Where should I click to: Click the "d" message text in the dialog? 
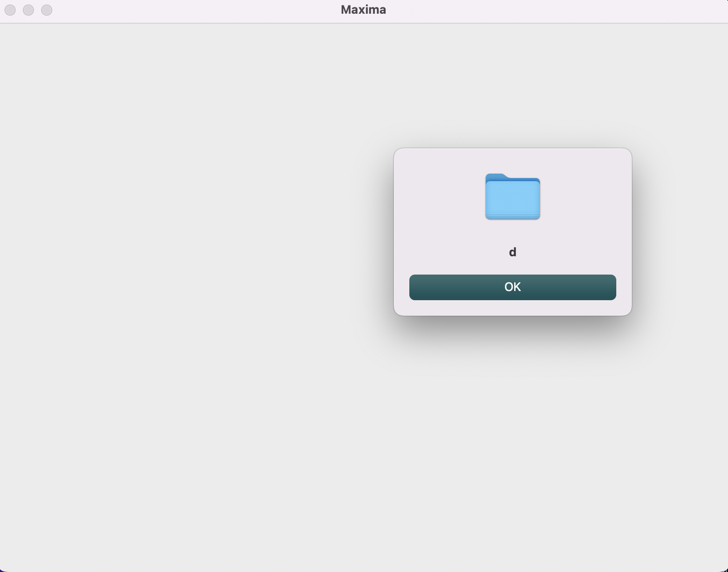(x=513, y=252)
